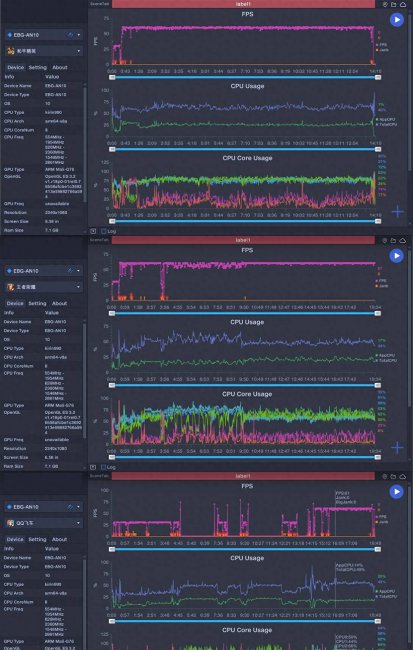Toggle the AppCPU legend entry in the 王者荣耀 CPU Usage chart
This screenshot has width=413, height=650.
click(x=386, y=355)
